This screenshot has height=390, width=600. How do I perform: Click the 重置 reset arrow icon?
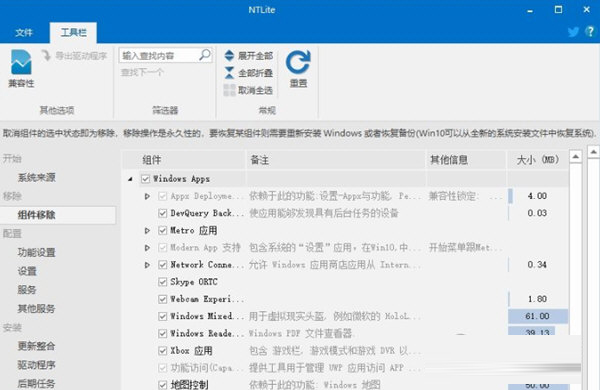coord(298,62)
